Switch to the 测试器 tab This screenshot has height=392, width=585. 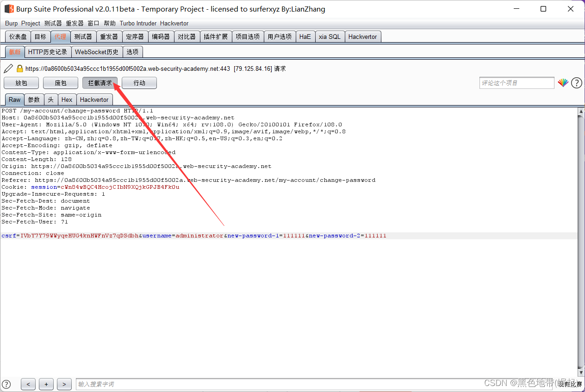(83, 37)
